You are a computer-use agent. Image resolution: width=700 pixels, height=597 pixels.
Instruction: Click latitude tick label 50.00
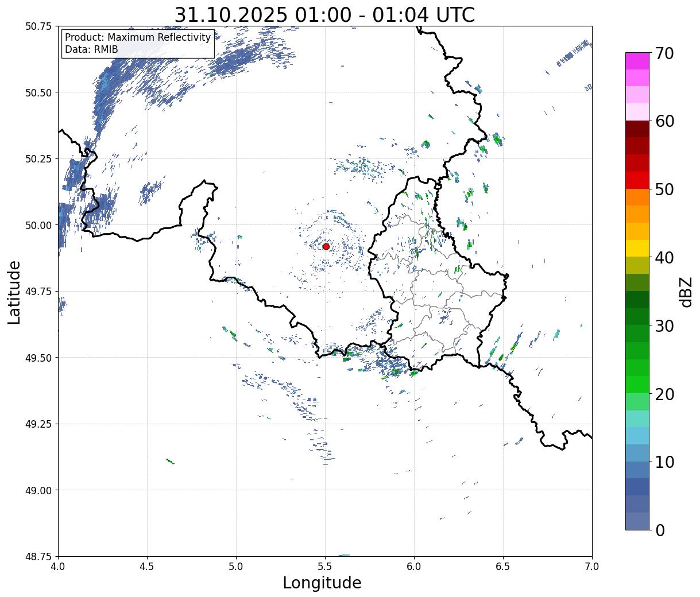coord(38,225)
